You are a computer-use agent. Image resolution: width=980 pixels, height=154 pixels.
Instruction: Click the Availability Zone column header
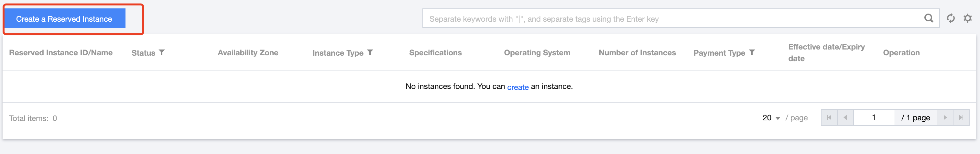point(248,53)
